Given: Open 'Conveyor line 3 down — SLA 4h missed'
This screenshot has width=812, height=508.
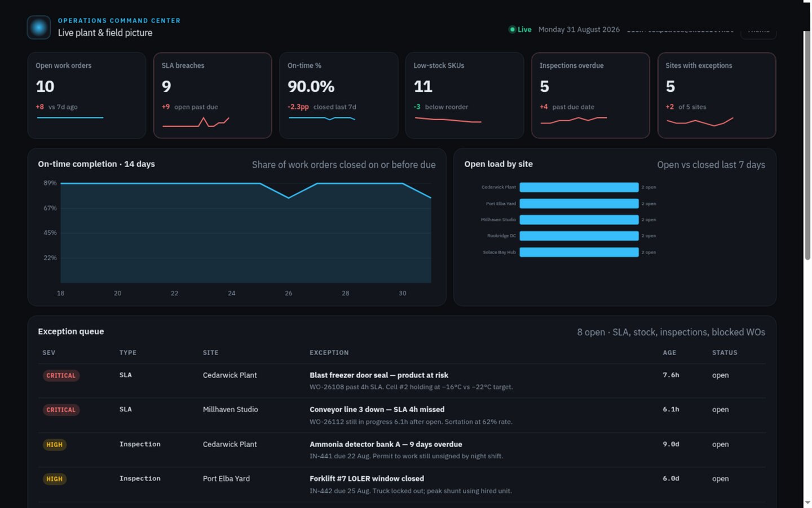Looking at the screenshot, I should coord(377,410).
